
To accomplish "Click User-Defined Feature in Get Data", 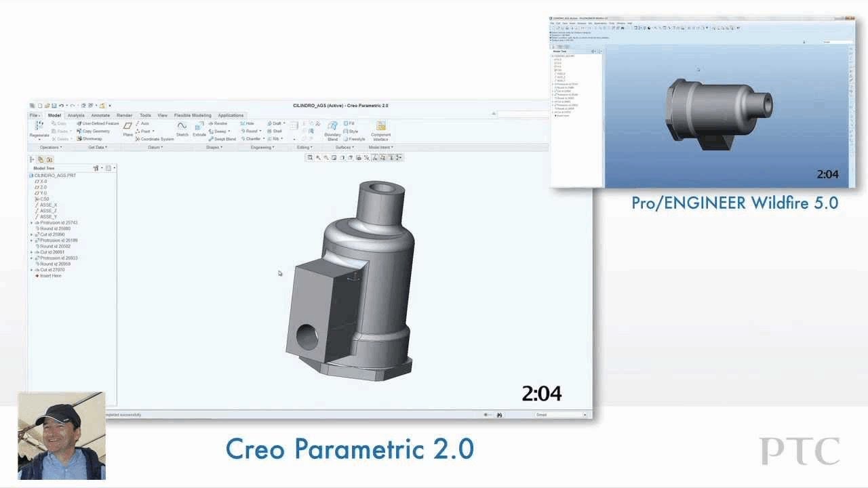I will (98, 123).
